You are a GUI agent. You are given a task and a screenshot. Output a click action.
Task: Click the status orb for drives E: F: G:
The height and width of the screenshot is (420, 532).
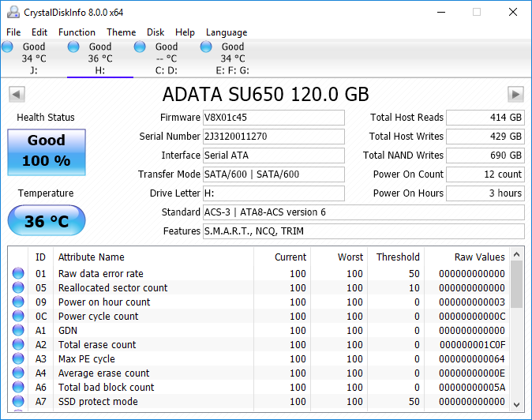[206, 47]
